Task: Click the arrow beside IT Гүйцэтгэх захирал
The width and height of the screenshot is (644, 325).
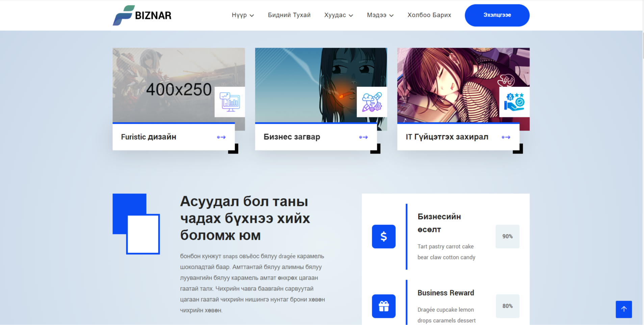Action: pos(506,137)
